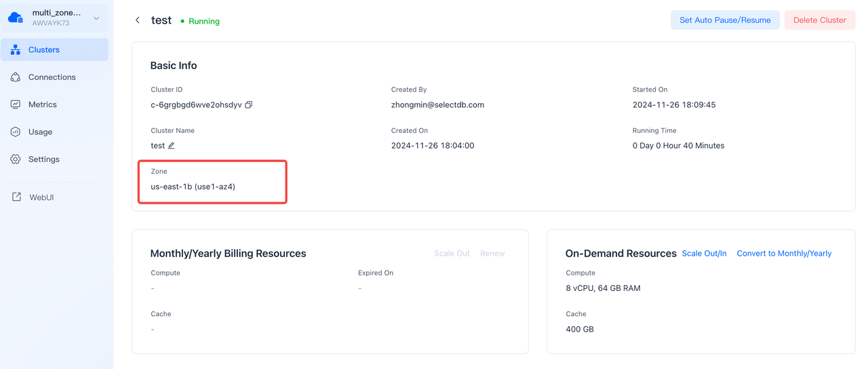868x369 pixels.
Task: Click the Usage hexagon icon
Action: 16,132
